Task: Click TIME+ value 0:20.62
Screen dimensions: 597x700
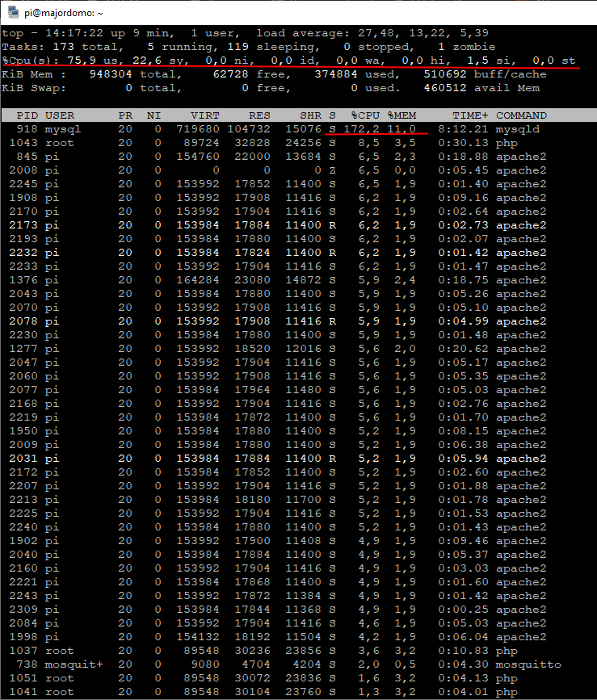Action: point(463,349)
